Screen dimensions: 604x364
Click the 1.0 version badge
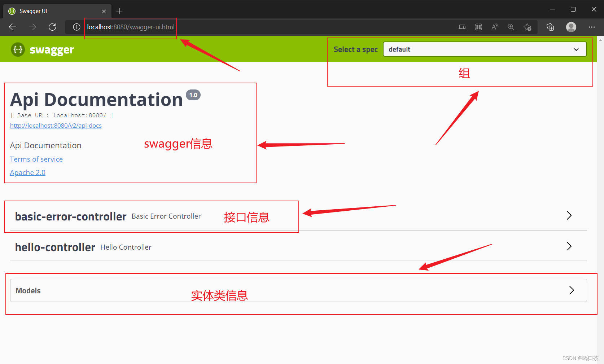pyautogui.click(x=193, y=95)
